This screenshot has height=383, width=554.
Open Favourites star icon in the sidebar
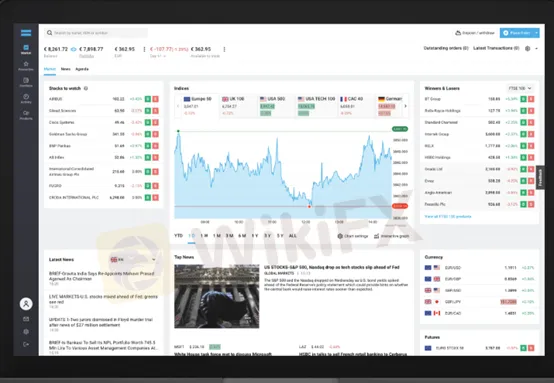pyautogui.click(x=26, y=66)
